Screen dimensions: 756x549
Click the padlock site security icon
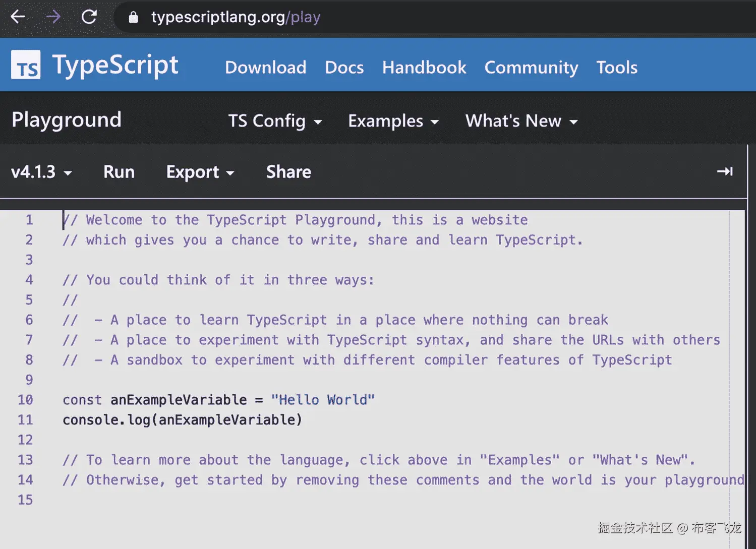(x=133, y=18)
